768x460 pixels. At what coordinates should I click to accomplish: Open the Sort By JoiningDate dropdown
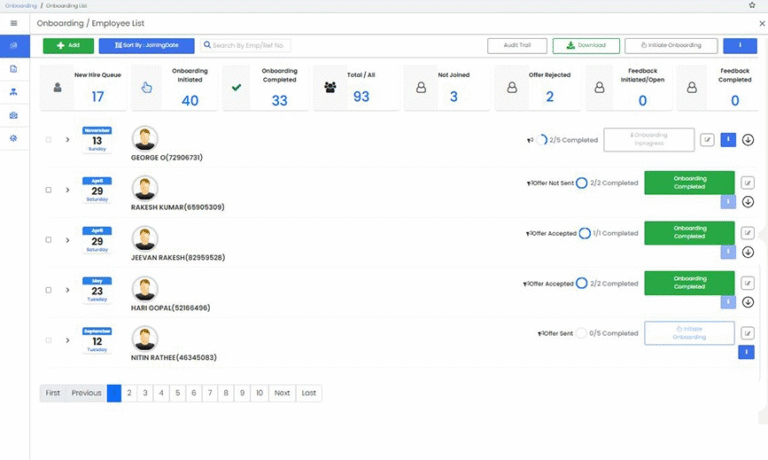(x=146, y=45)
